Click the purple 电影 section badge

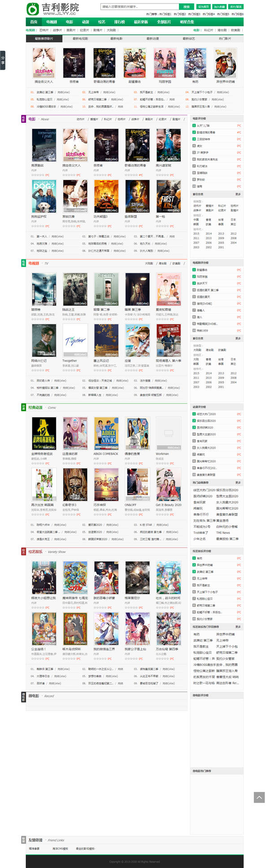23,119
